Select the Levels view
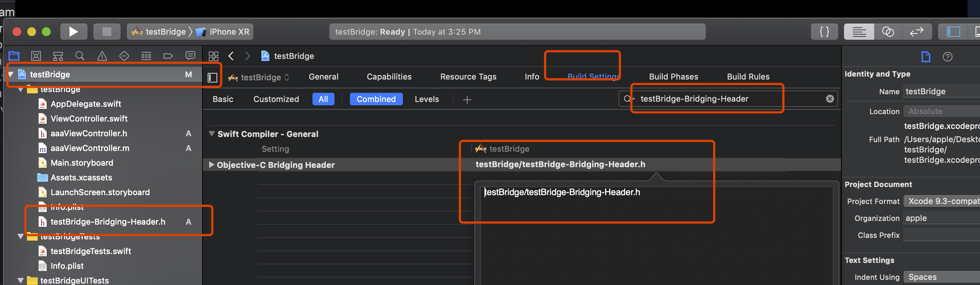 point(426,99)
